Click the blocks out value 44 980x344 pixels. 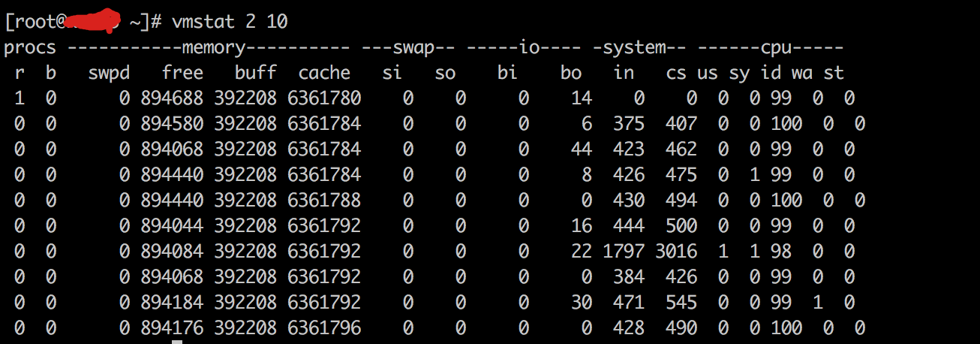[x=581, y=149]
